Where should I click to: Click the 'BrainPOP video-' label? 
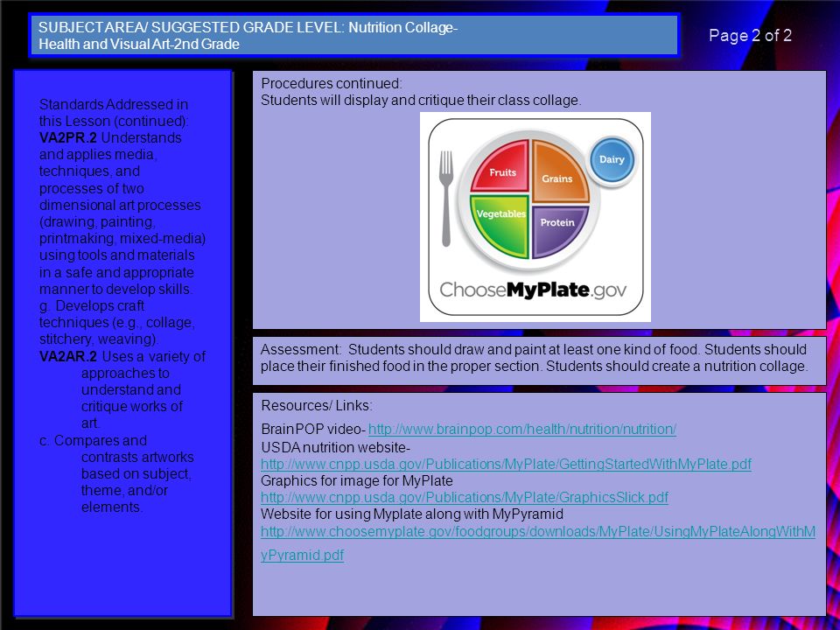313,429
